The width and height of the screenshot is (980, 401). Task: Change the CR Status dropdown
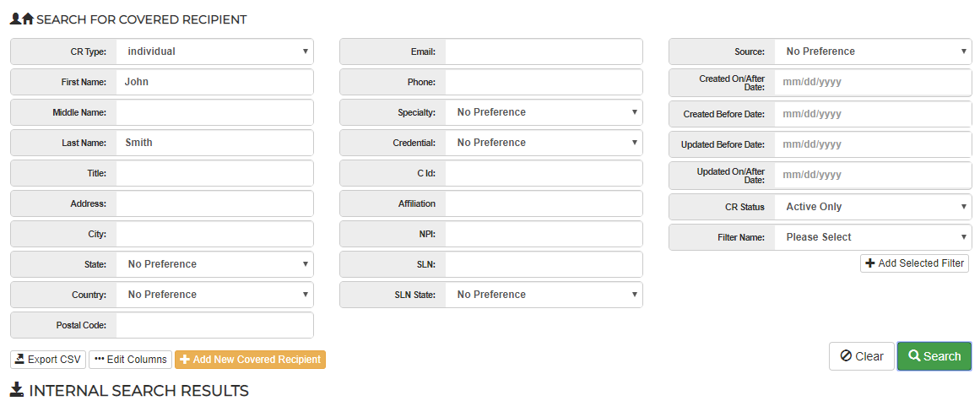[x=873, y=207]
